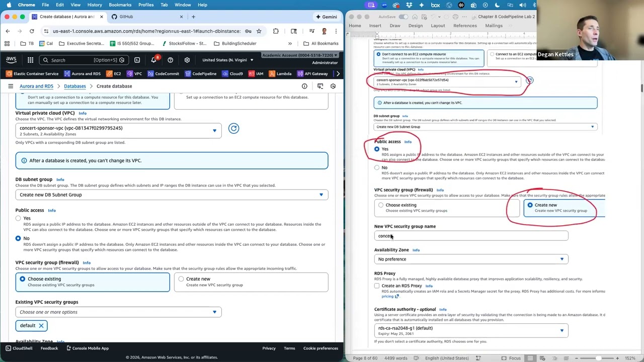Screen dimensions: 644x362
Task: Open CloudShell from the AWS top bar icon
Action: pyautogui.click(x=137, y=60)
